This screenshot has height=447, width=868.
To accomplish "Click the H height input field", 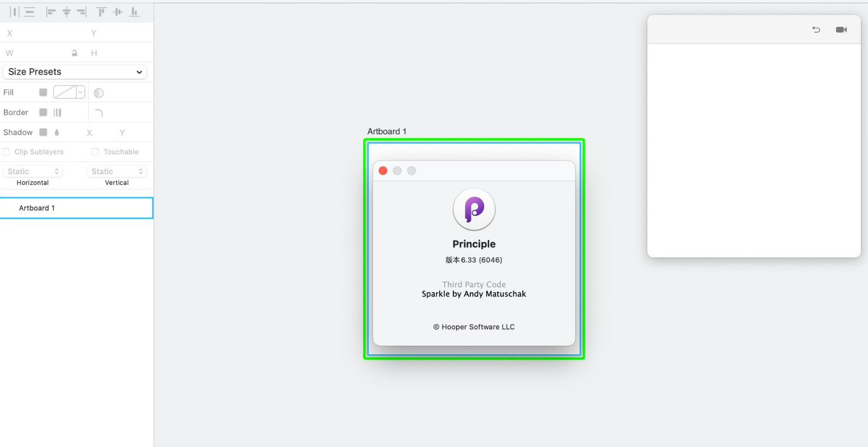I will point(120,53).
